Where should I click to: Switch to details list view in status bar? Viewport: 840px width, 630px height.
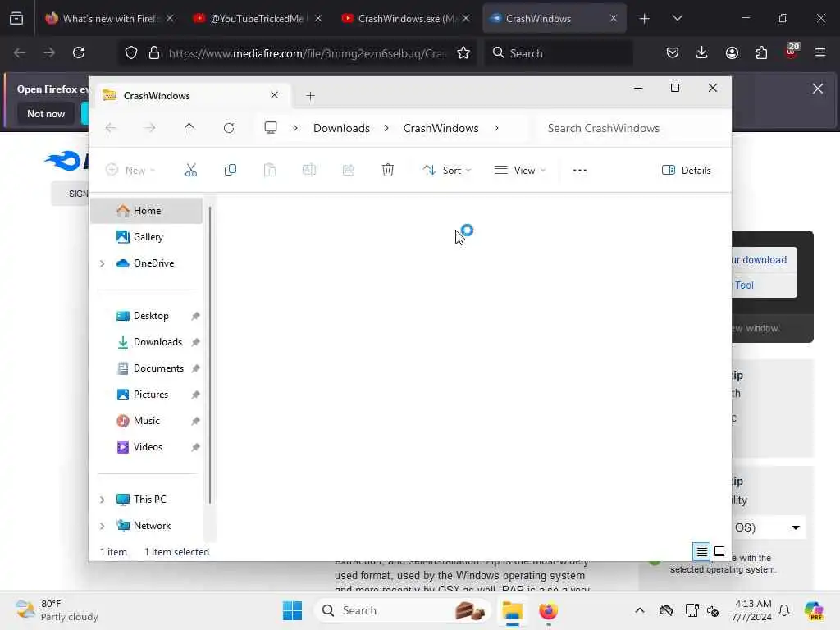[702, 551]
